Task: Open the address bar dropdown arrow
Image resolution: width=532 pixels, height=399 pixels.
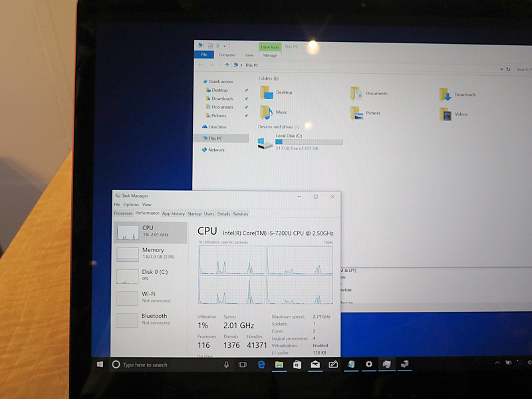Action: (501, 69)
